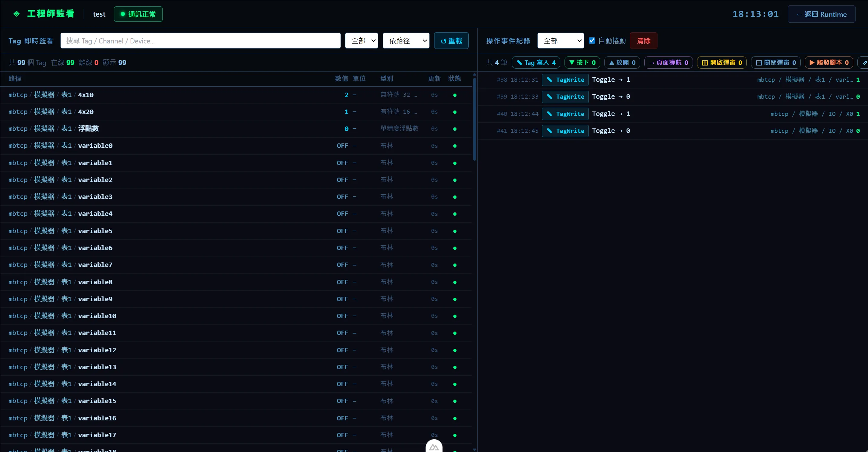This screenshot has height=452, width=868.
Task: Click OFF value of variable7
Action: (x=342, y=265)
